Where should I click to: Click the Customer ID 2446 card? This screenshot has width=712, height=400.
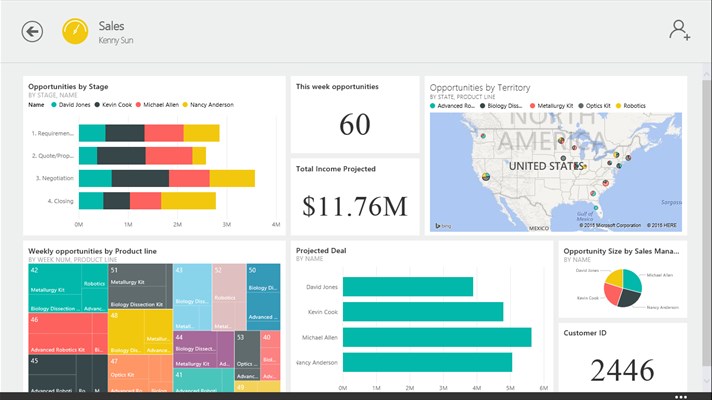tap(623, 357)
